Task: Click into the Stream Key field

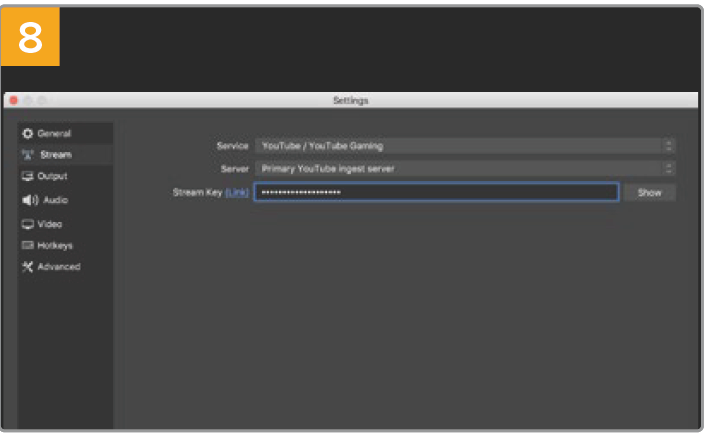Action: point(437,192)
